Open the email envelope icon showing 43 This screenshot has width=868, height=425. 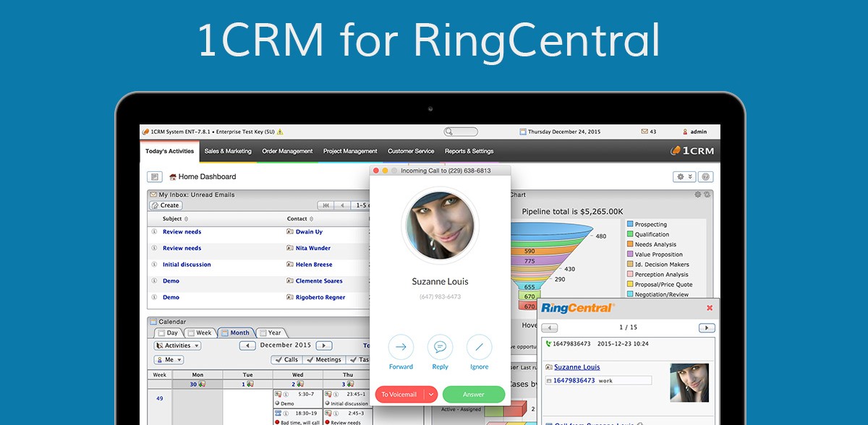click(x=644, y=132)
